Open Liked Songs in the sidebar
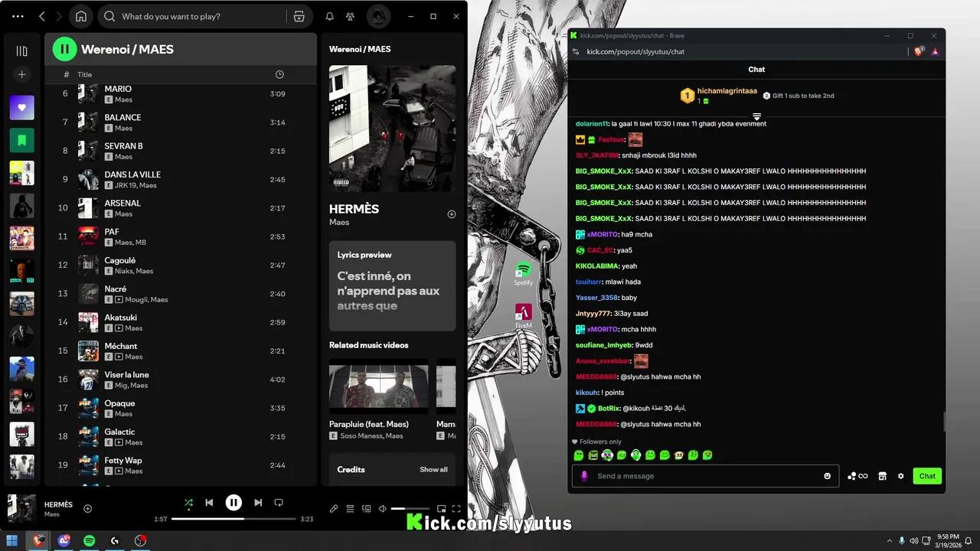 coord(21,108)
